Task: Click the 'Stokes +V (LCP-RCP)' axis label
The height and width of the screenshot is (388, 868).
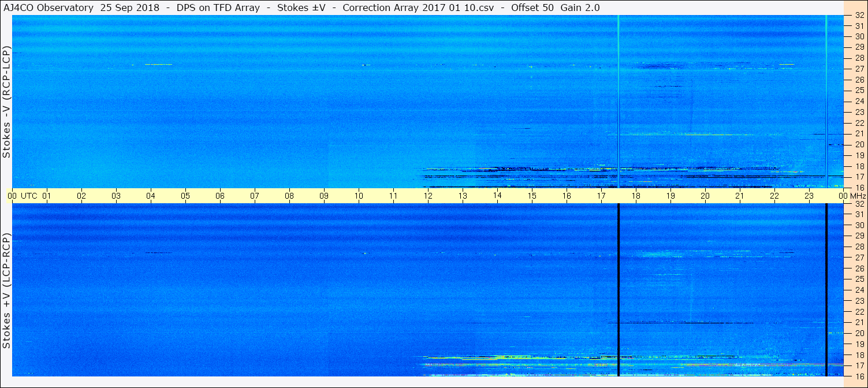Action: coord(6,292)
